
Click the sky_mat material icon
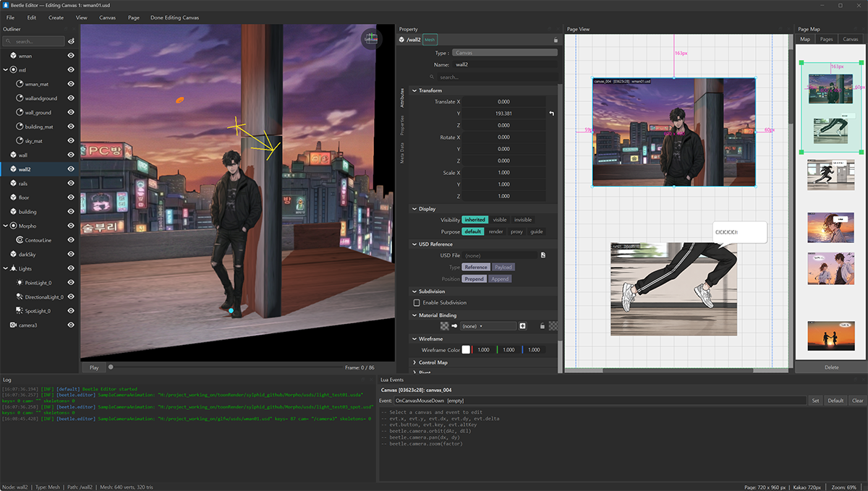click(20, 141)
